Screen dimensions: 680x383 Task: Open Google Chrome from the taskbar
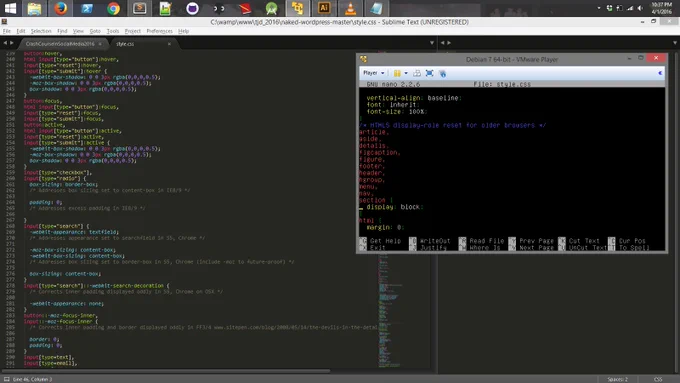coord(113,8)
